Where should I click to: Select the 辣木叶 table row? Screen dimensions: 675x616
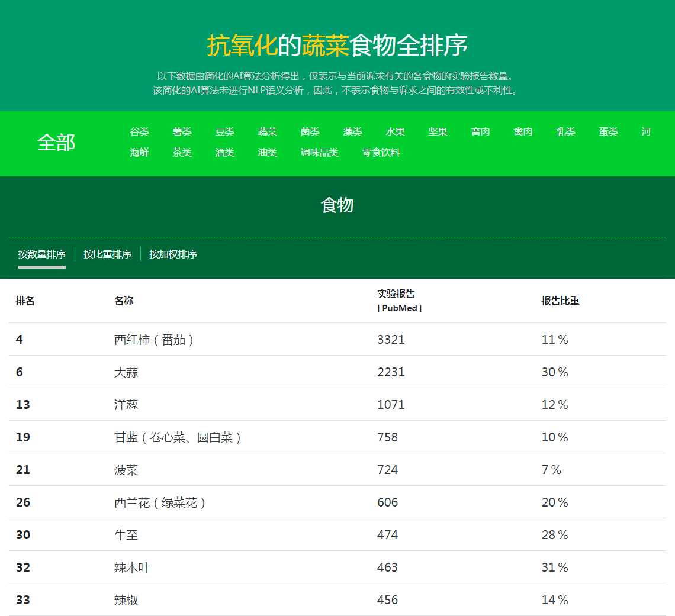pyautogui.click(x=132, y=567)
